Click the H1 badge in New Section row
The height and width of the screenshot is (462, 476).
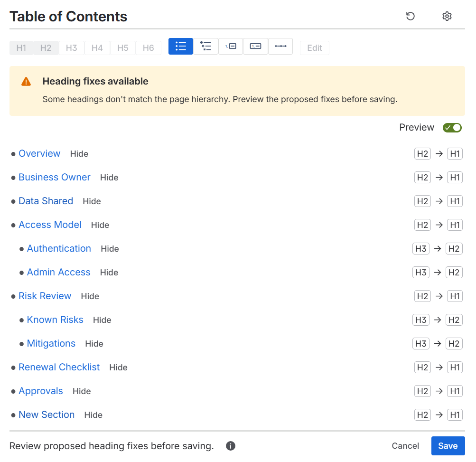455,415
